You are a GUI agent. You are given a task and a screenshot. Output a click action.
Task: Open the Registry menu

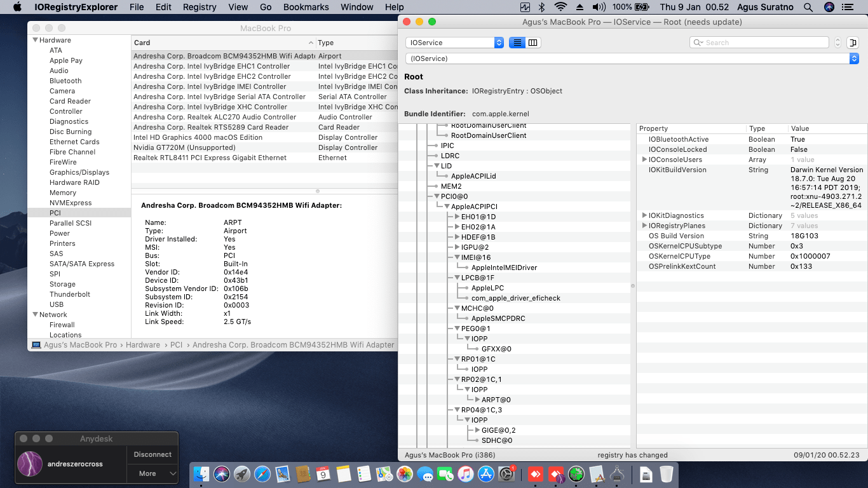(x=200, y=7)
